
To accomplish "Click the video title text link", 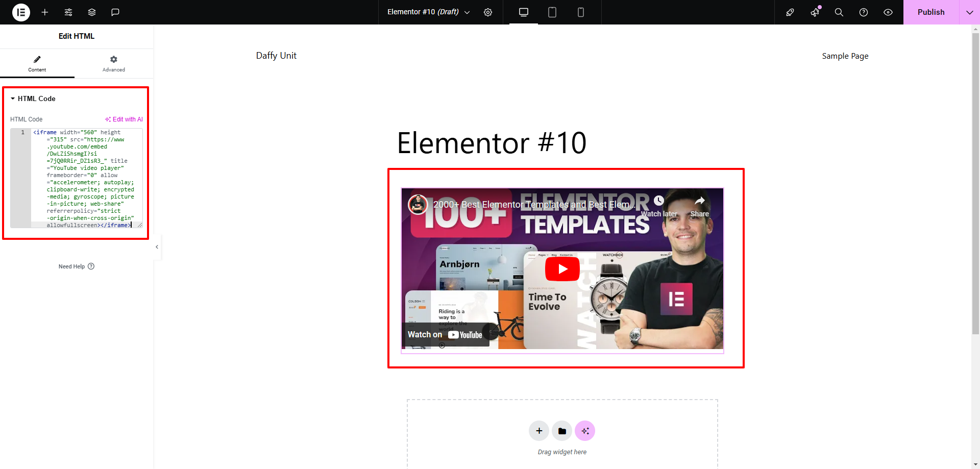I will (x=534, y=205).
